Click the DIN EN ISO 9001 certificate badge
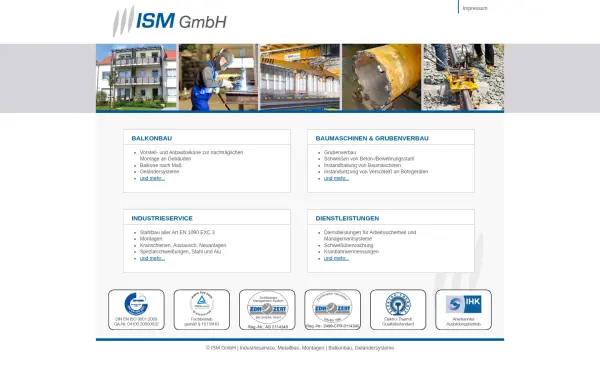The height and width of the screenshot is (375, 600). [136, 310]
